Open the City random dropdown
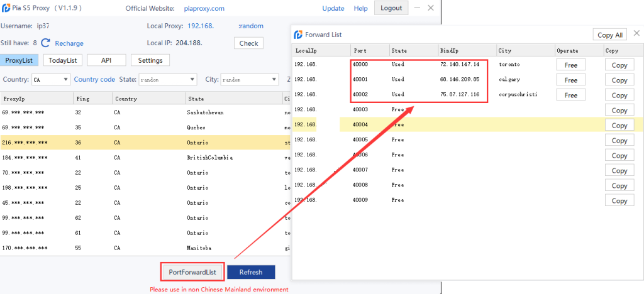Viewport: 644px width, 294px height. pos(250,80)
